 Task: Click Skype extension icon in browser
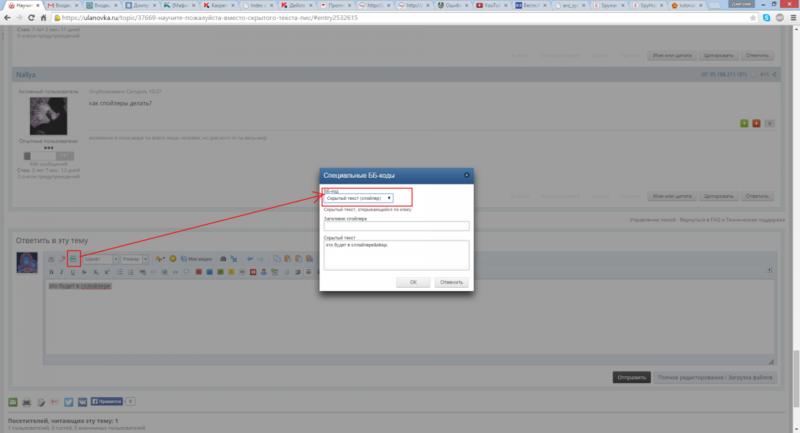click(766, 17)
